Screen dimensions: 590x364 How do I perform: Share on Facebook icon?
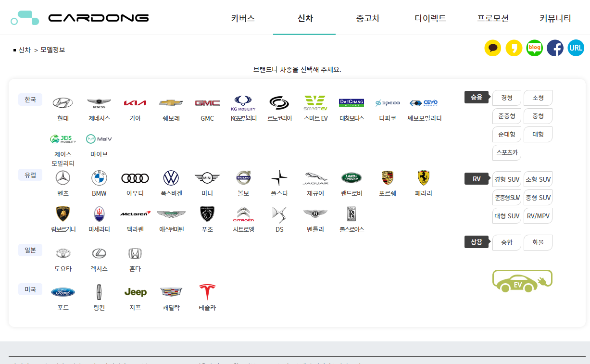(x=555, y=48)
